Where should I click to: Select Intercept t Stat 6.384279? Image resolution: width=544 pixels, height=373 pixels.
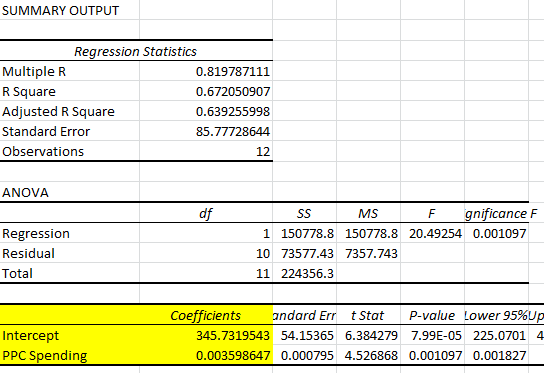tap(368, 336)
